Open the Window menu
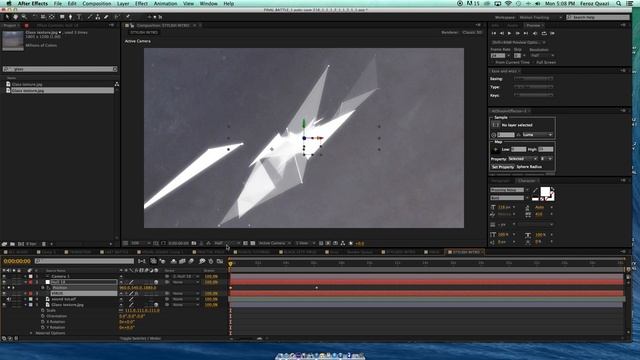Viewport: 640px width, 360px height. tap(209, 4)
